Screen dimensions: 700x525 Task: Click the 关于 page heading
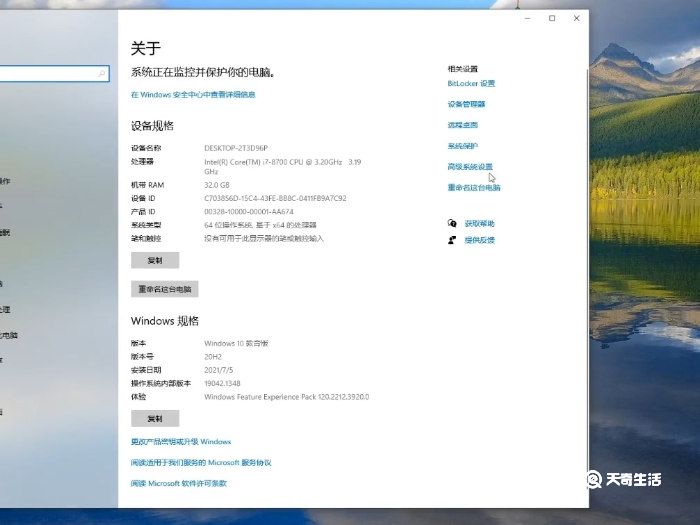click(146, 48)
